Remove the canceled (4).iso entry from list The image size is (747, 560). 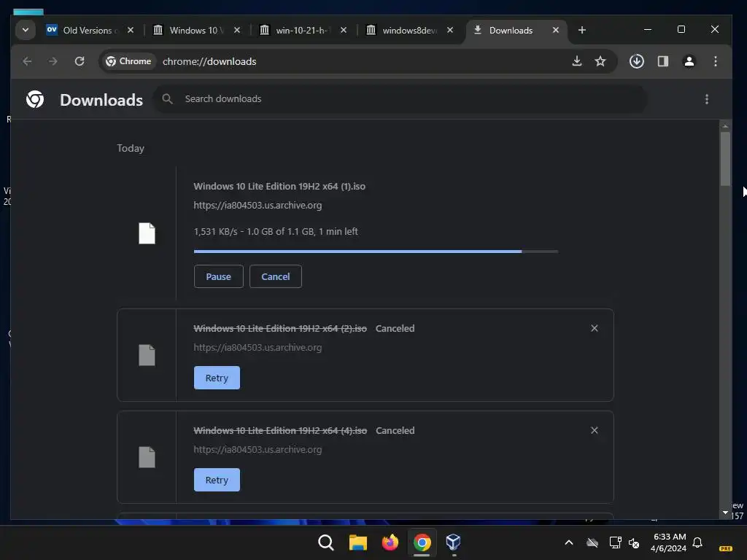[x=594, y=430]
